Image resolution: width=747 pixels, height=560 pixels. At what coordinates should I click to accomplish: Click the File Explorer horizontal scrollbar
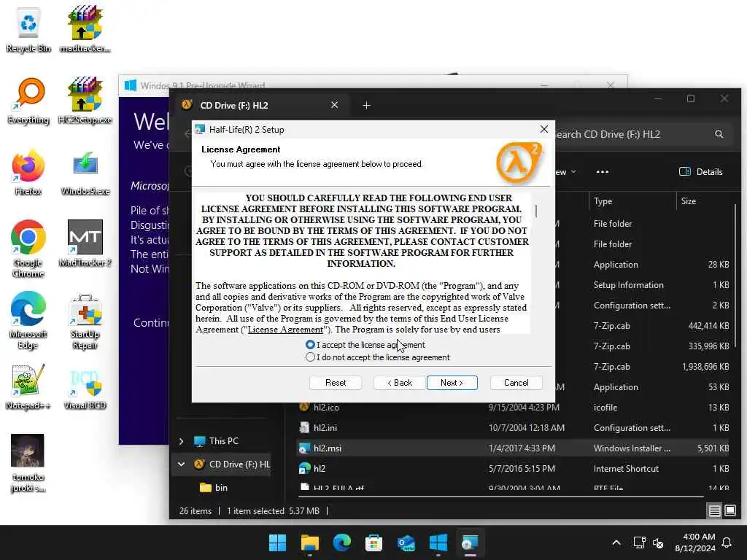[x=500, y=497]
